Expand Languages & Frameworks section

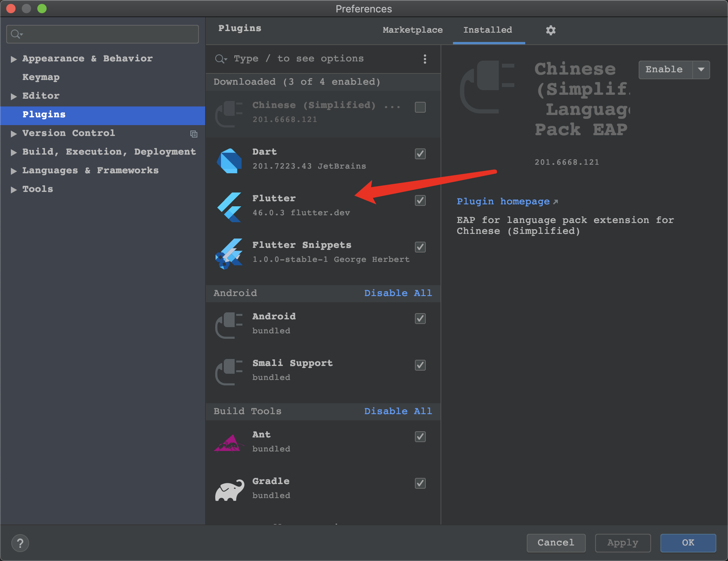click(14, 171)
